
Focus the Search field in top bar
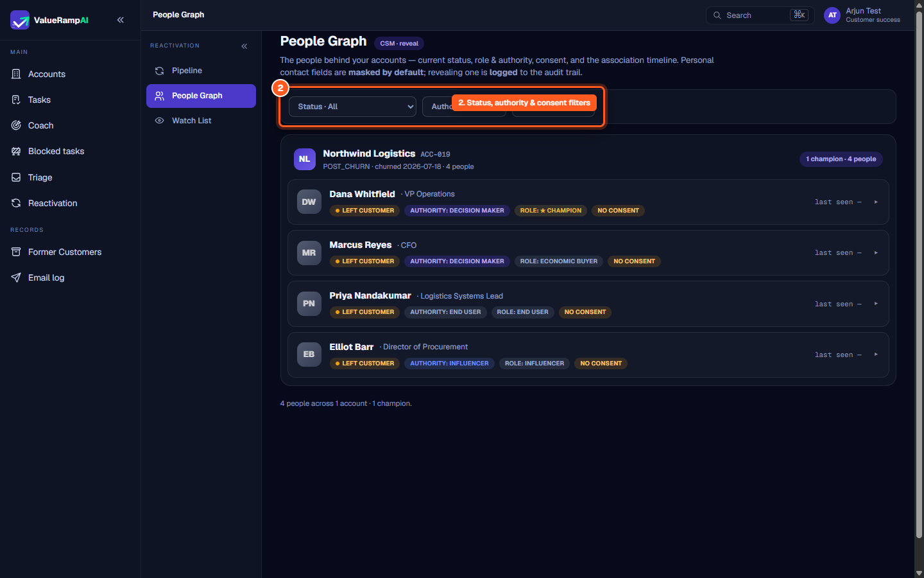tap(760, 15)
